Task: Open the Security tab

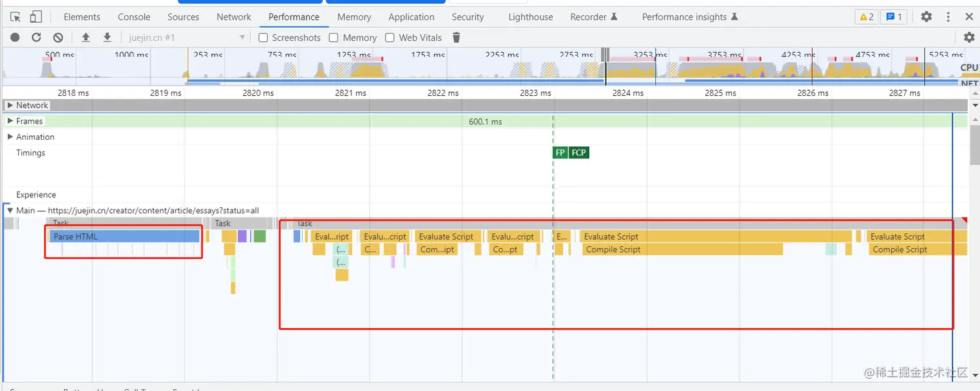Action: pos(468,17)
